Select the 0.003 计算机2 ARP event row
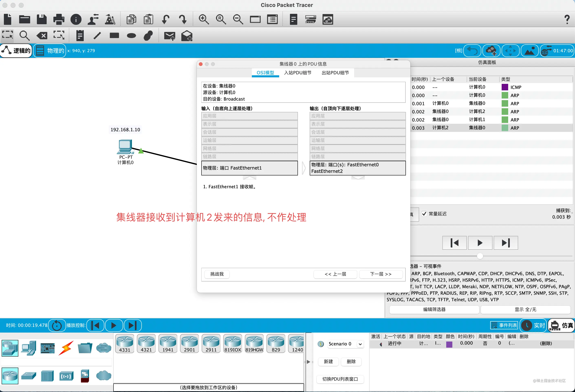The height and width of the screenshot is (392, 575). 491,128
